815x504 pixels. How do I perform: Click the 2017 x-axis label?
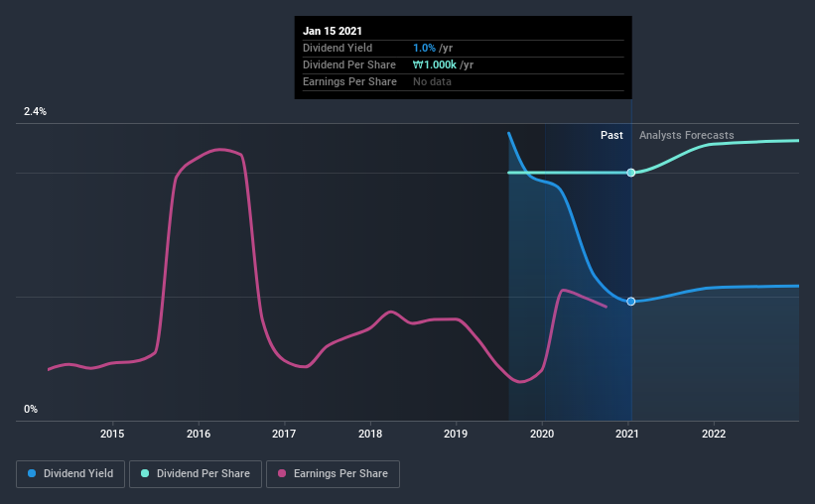point(284,434)
